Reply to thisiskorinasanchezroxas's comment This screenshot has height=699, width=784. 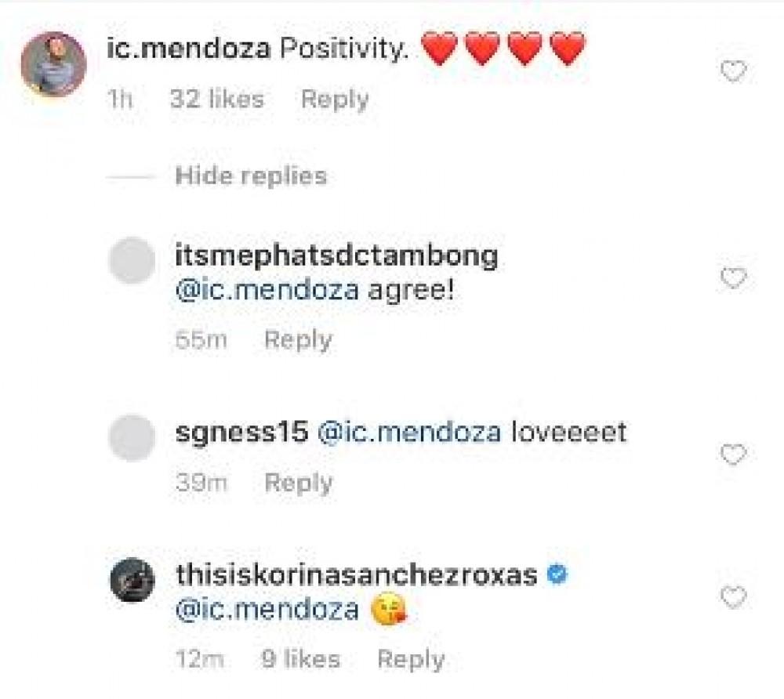coord(411,660)
